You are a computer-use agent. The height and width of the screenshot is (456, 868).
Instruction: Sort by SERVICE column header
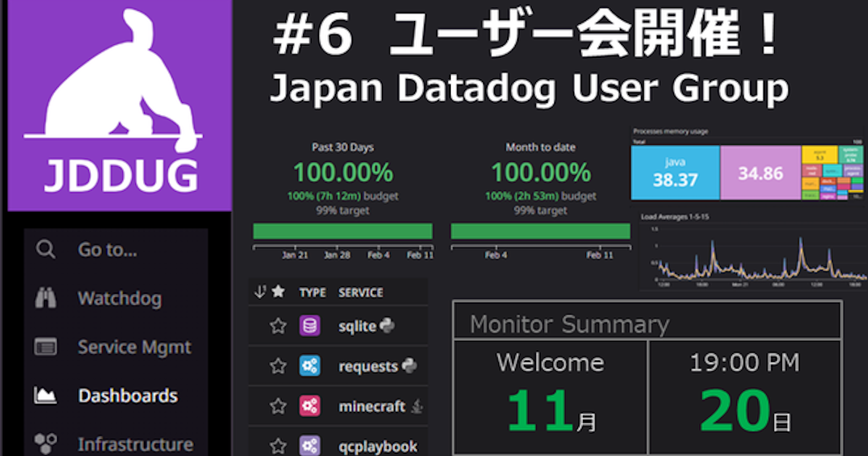coord(361,292)
